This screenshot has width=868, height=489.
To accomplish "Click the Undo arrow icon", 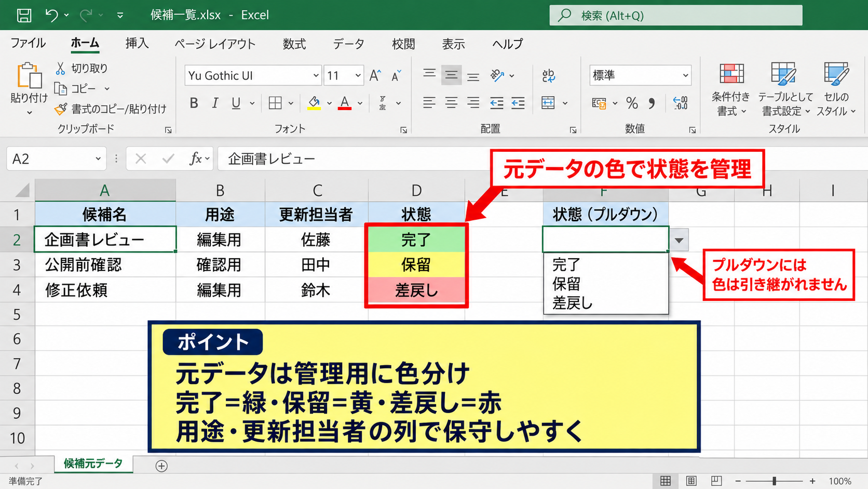I will (x=51, y=15).
